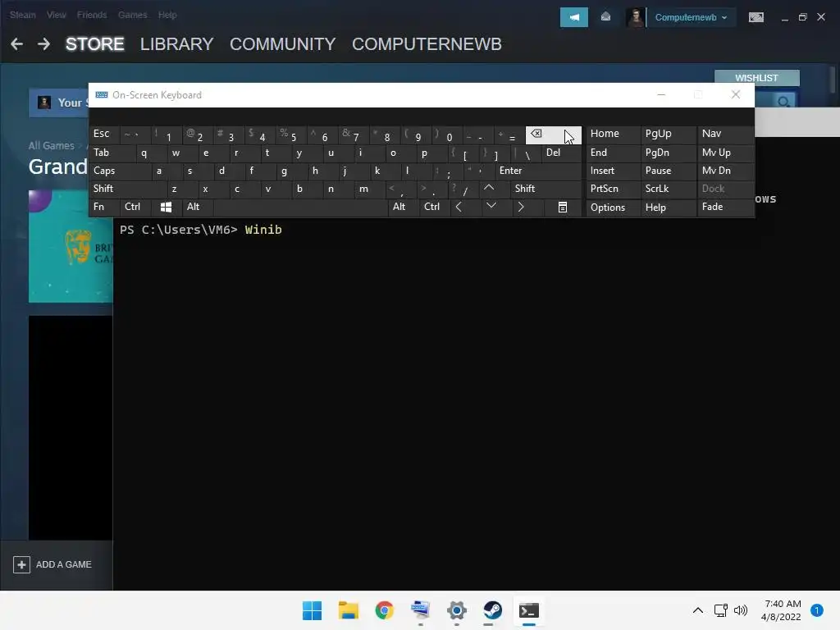Click WISHLIST button
Viewport: 840px width, 630px height.
[756, 78]
